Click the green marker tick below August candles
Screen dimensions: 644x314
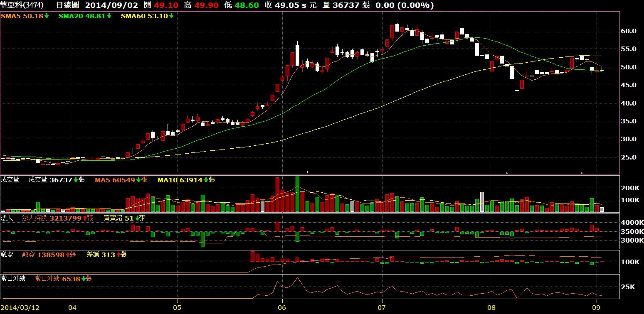click(507, 172)
